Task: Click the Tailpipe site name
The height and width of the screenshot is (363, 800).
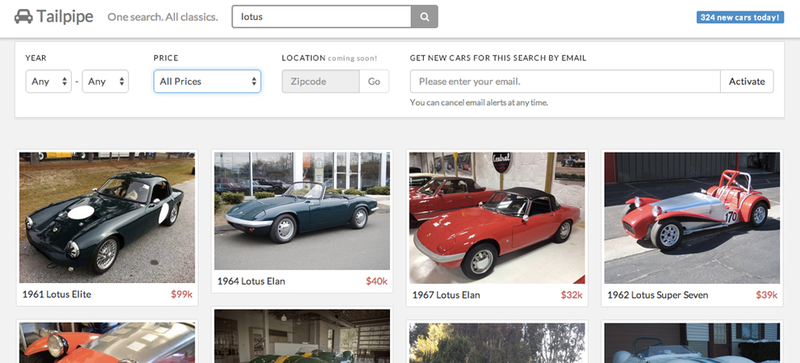Action: (65, 16)
